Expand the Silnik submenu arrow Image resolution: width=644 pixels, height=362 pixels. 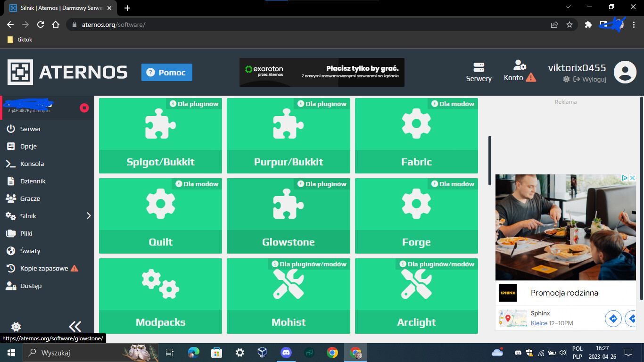pos(89,216)
